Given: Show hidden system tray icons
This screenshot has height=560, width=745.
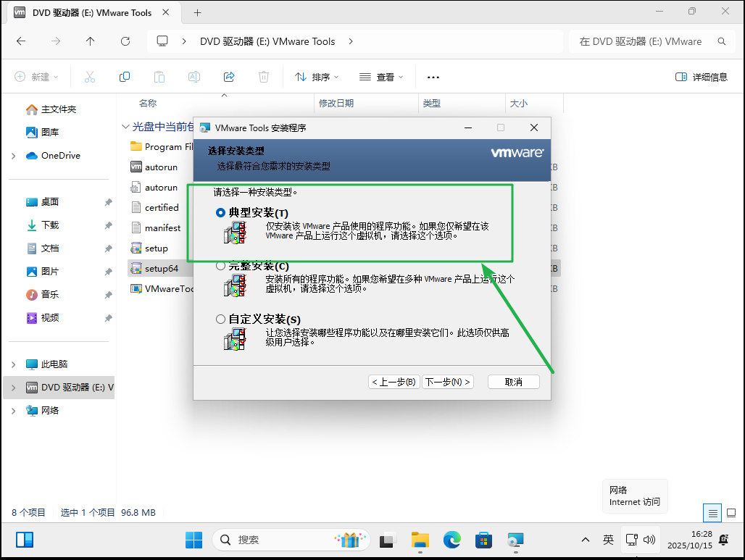Looking at the screenshot, I should point(586,540).
